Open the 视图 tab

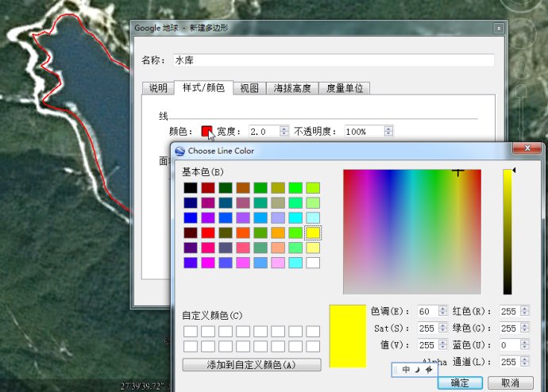pos(249,88)
